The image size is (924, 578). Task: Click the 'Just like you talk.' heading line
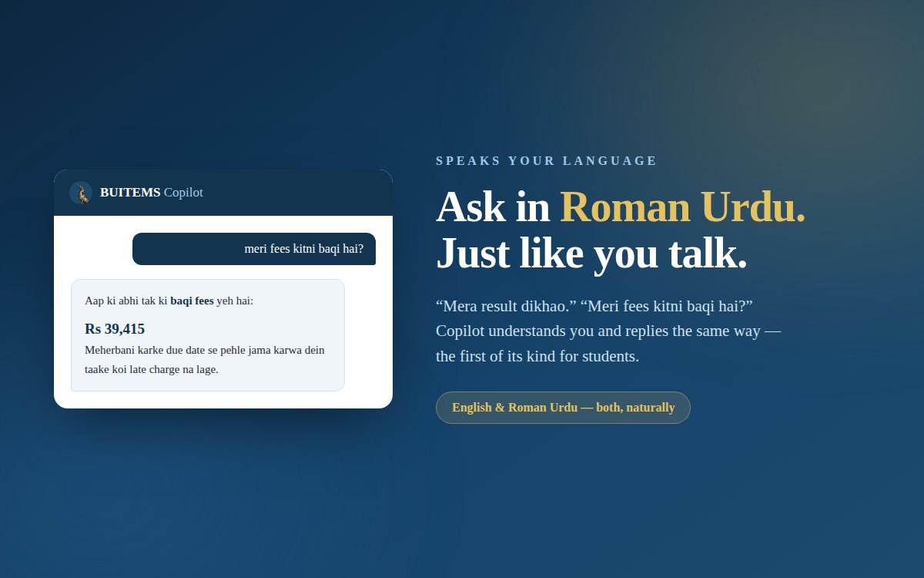[591, 254]
